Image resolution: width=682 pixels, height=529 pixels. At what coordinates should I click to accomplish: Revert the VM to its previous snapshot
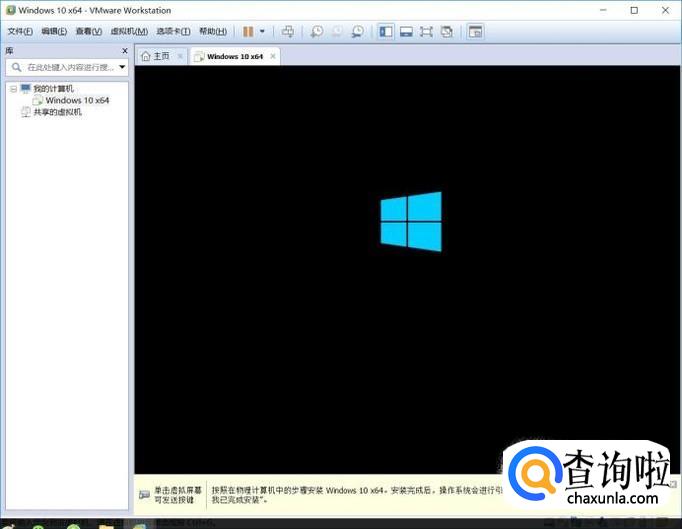pos(337,31)
